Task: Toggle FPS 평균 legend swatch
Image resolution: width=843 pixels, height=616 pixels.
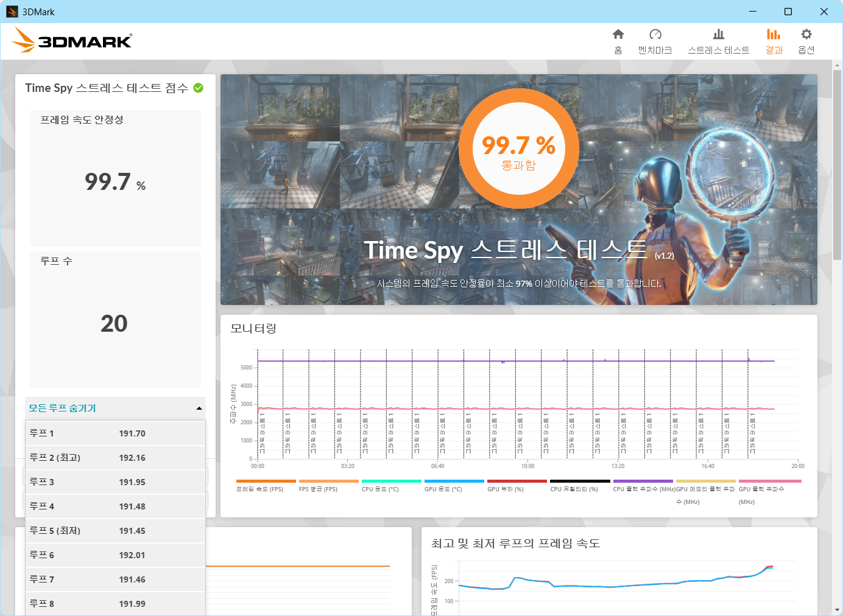Action: 329,481
